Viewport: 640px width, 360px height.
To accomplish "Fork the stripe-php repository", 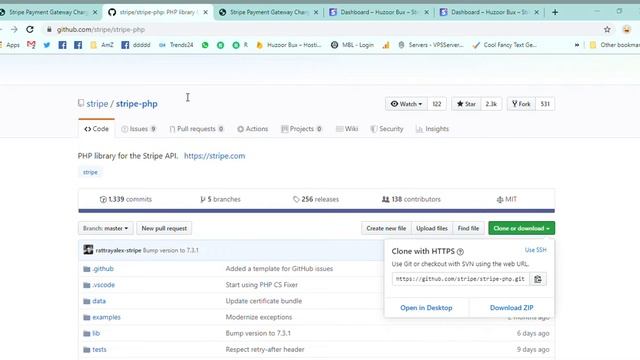I will click(521, 104).
